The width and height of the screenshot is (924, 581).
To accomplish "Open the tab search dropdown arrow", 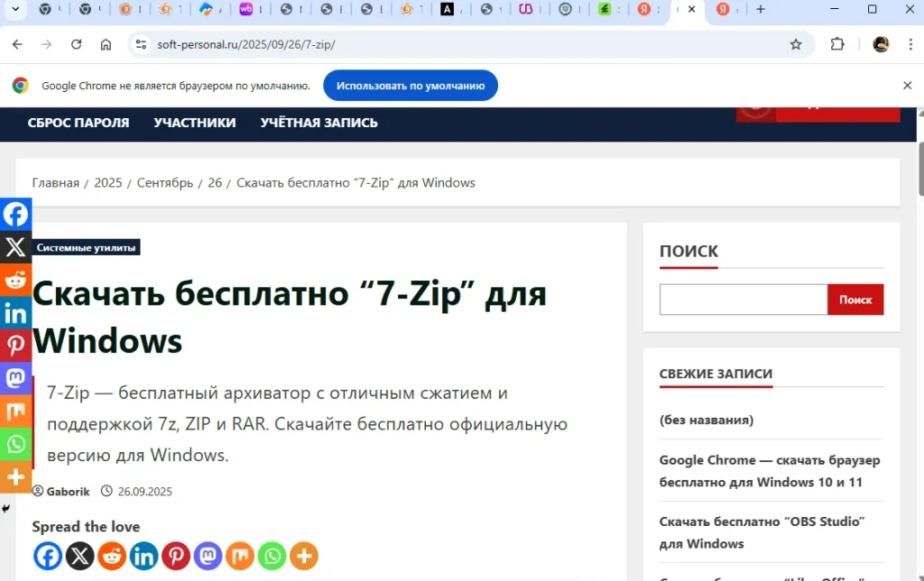I will [x=17, y=10].
